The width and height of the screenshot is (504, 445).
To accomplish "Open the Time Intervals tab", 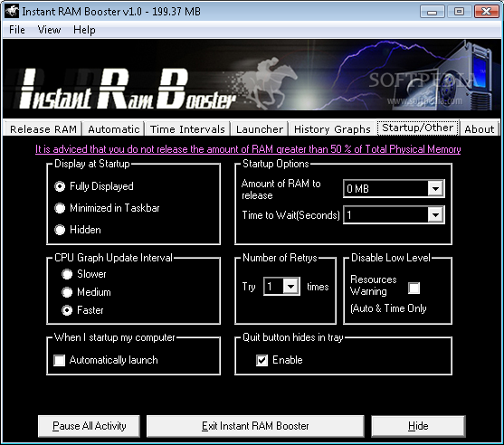I will pyautogui.click(x=187, y=129).
